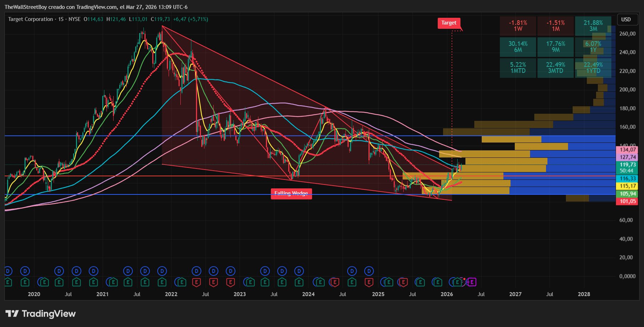
Task: Click the open value 114,63
Action: 93,19
